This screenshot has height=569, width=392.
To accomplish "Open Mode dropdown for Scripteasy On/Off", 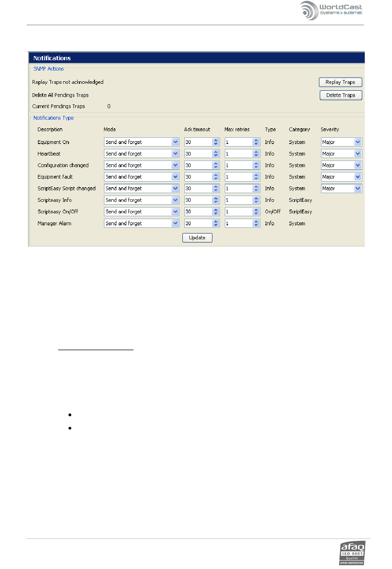I will pos(142,211).
